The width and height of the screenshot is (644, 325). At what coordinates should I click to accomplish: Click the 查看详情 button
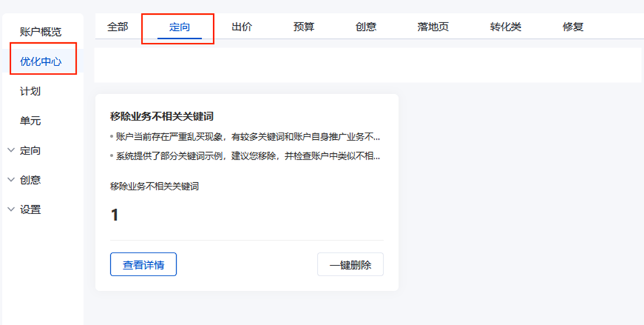click(x=143, y=265)
